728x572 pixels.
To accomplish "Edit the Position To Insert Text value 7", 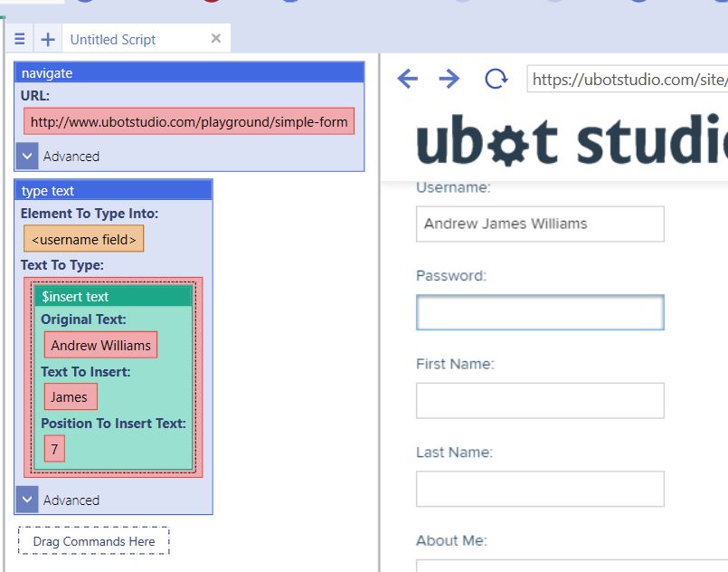I will pyautogui.click(x=54, y=449).
